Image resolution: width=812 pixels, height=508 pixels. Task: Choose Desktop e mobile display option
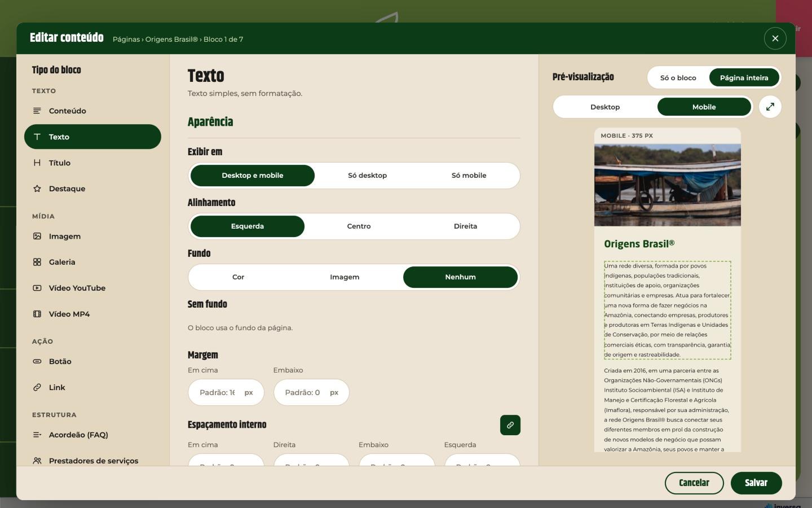[253, 176]
